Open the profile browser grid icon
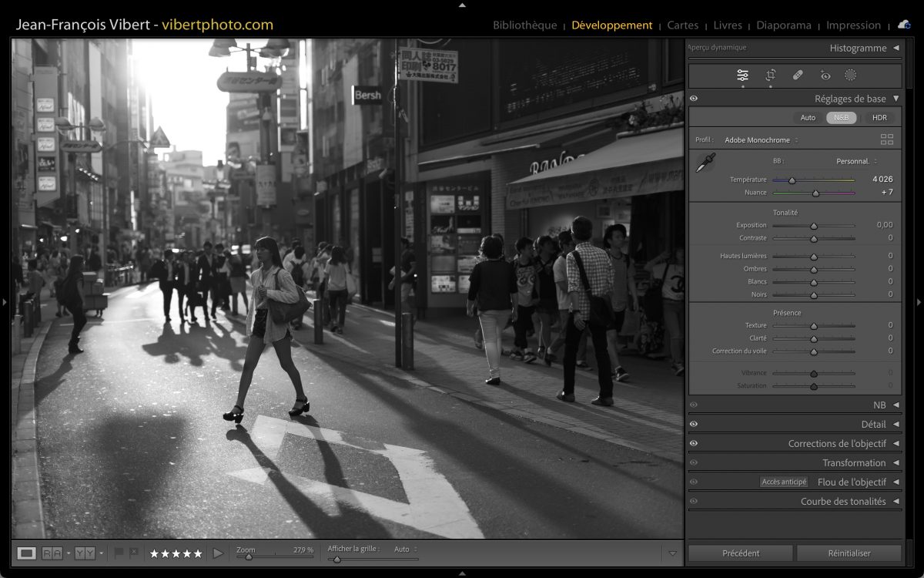The width and height of the screenshot is (924, 578). click(887, 139)
